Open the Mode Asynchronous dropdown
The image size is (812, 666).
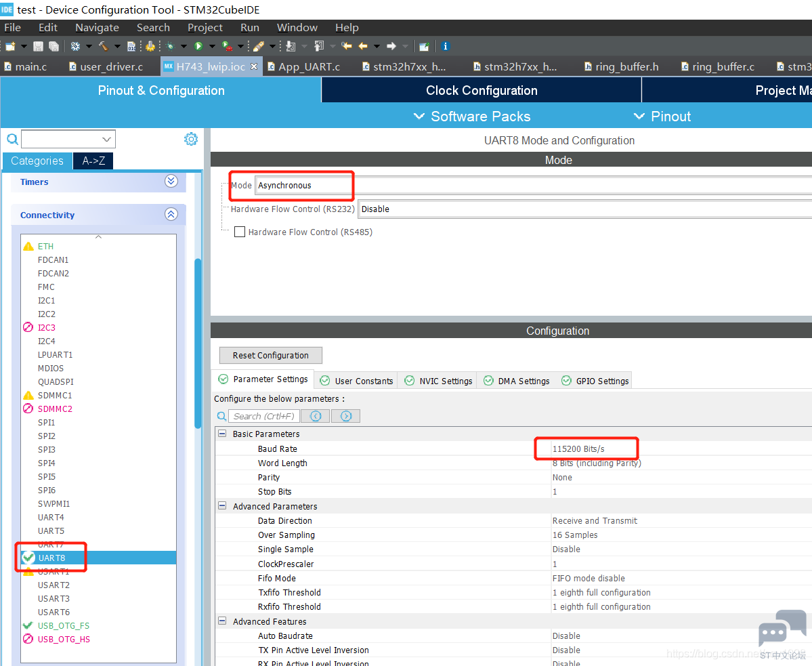[534, 186]
